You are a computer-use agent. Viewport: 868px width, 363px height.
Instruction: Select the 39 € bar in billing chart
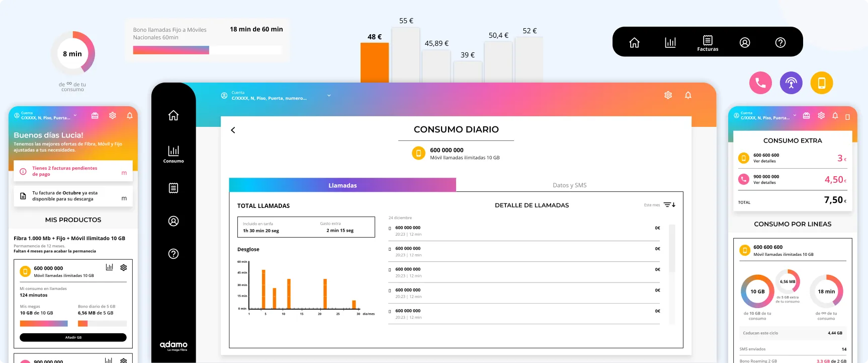pyautogui.click(x=468, y=71)
